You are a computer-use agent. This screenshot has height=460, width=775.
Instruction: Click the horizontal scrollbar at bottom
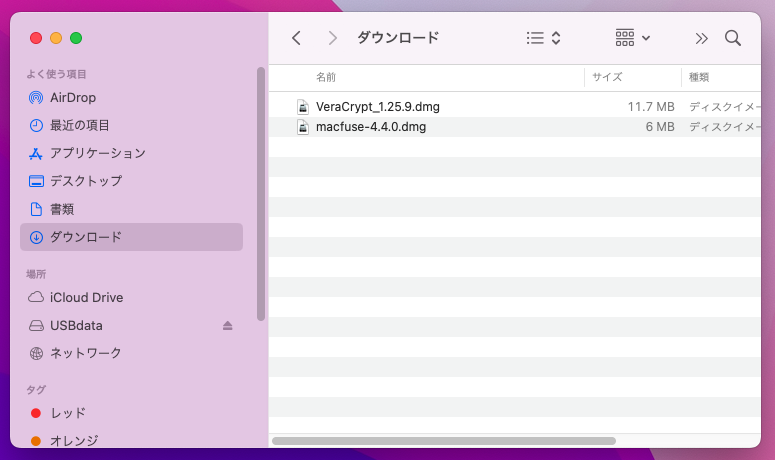pos(443,440)
